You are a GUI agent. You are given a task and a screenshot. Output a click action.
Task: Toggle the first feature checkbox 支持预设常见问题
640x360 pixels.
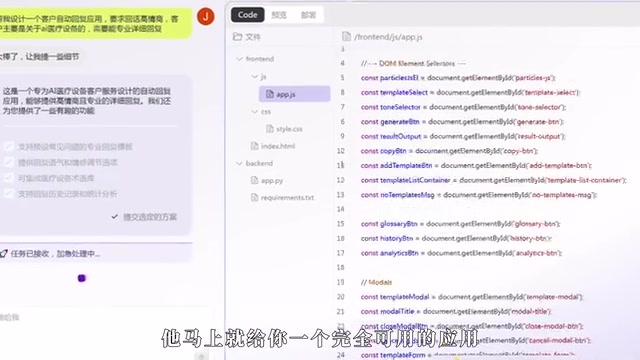(8, 147)
